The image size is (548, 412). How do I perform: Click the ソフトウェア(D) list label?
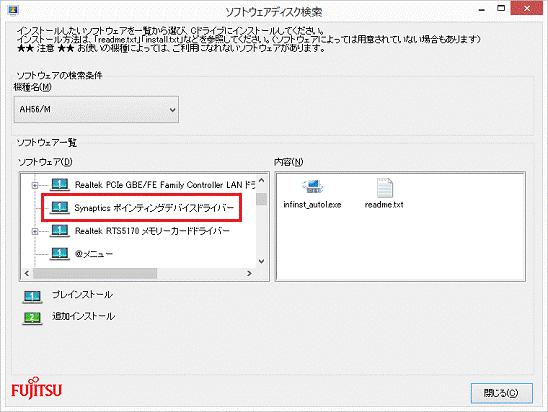(45, 162)
